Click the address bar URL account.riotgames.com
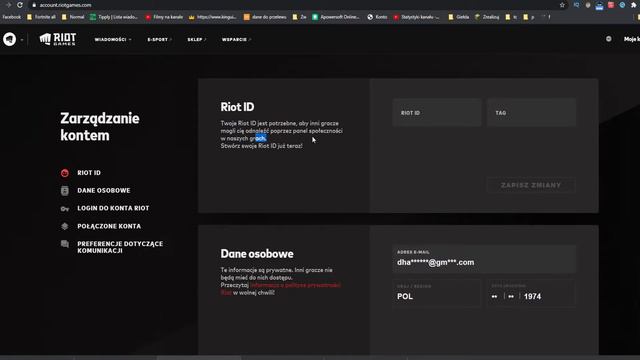 pyautogui.click(x=65, y=5)
